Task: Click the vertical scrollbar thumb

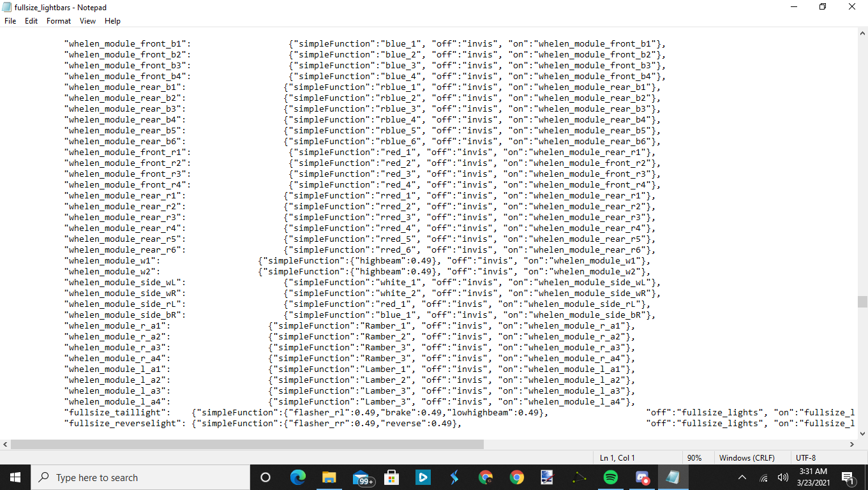Action: point(862,301)
